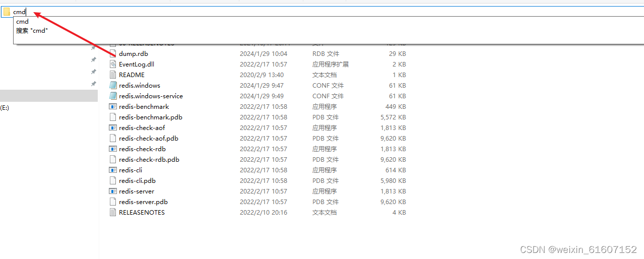The width and height of the screenshot is (644, 259).
Task: Select the file named redis.windows-service
Action: point(151,96)
